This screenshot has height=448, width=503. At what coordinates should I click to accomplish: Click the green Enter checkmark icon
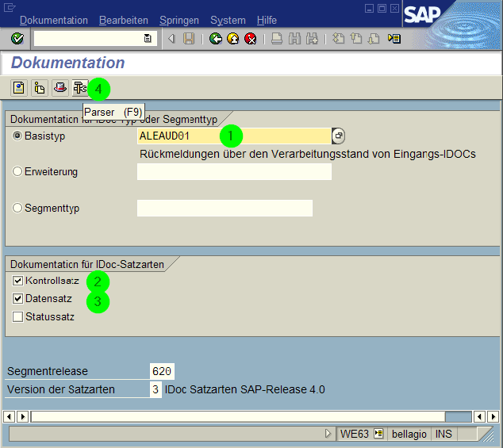[17, 38]
